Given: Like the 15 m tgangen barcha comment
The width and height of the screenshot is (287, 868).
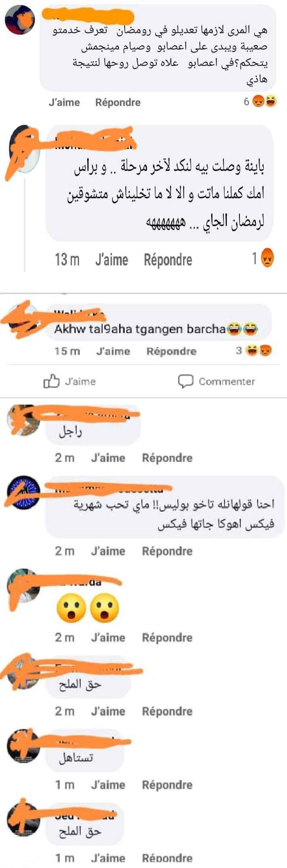Looking at the screenshot, I should (113, 351).
